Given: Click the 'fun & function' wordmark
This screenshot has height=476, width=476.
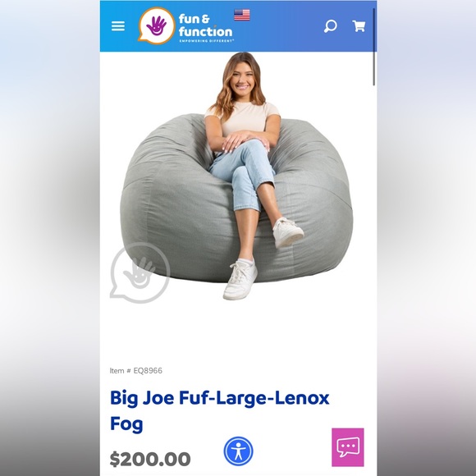Looking at the screenshot, I should [205, 25].
